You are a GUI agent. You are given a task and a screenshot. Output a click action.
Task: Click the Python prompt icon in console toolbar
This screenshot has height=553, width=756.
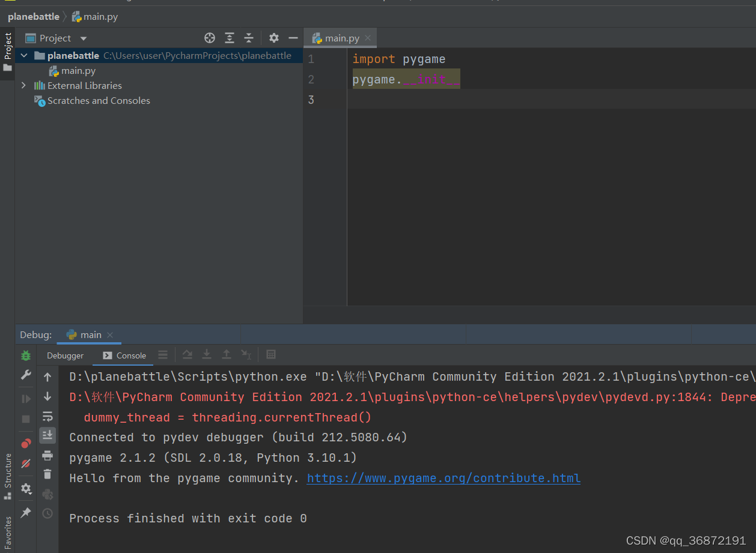point(47,494)
